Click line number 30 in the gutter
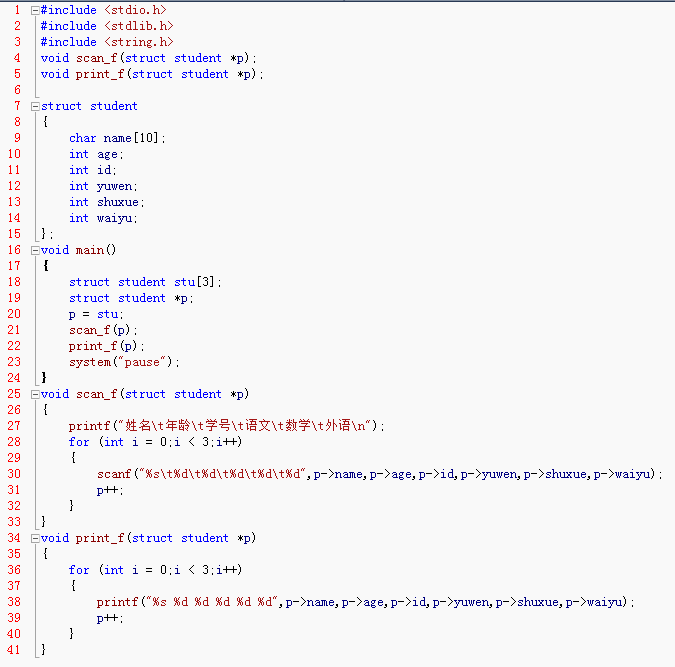 coord(14,474)
